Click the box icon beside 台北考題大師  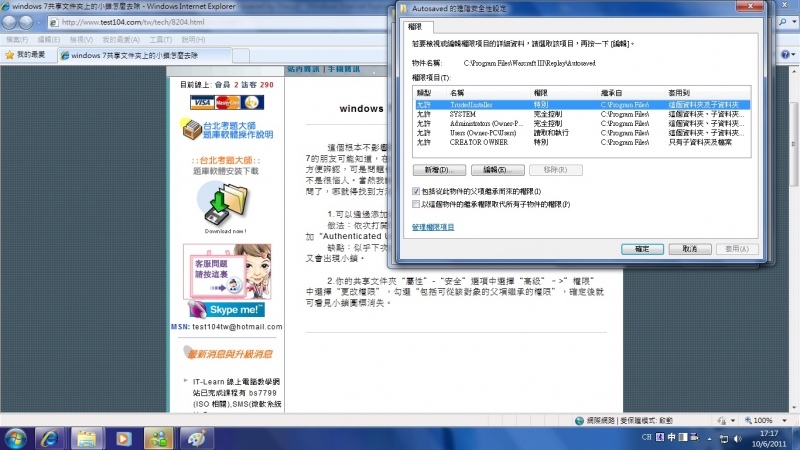(x=191, y=130)
